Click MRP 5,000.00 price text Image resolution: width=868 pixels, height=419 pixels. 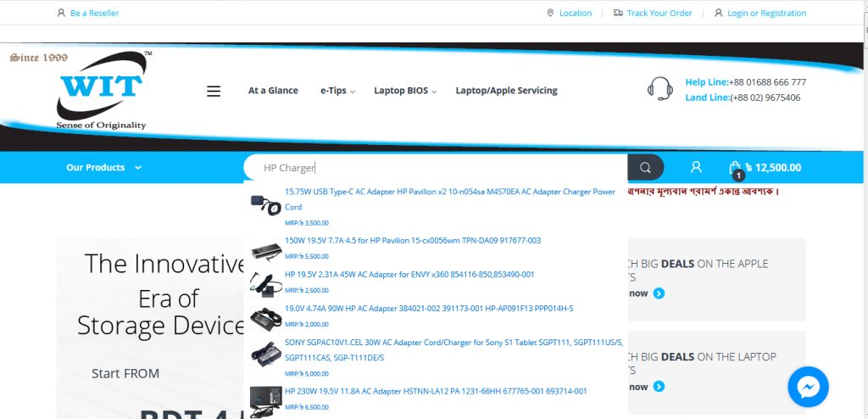point(307,373)
